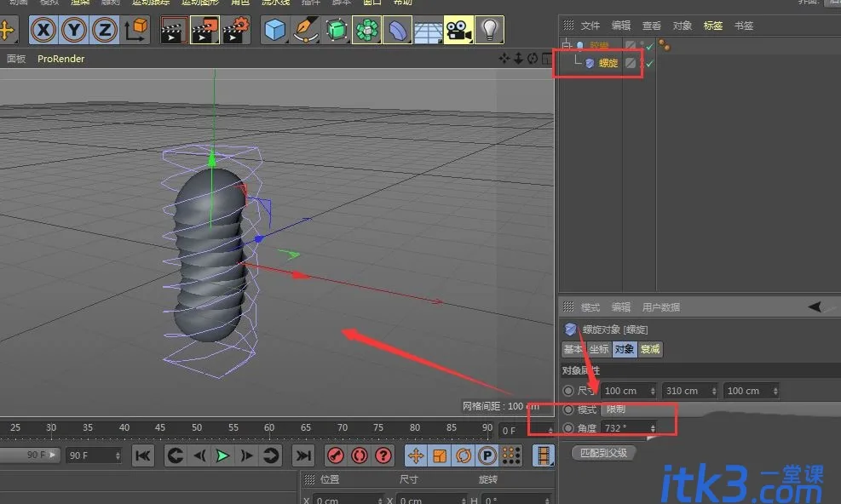This screenshot has width=841, height=504.
Task: Click viewport rotate navigation icon
Action: [533, 58]
